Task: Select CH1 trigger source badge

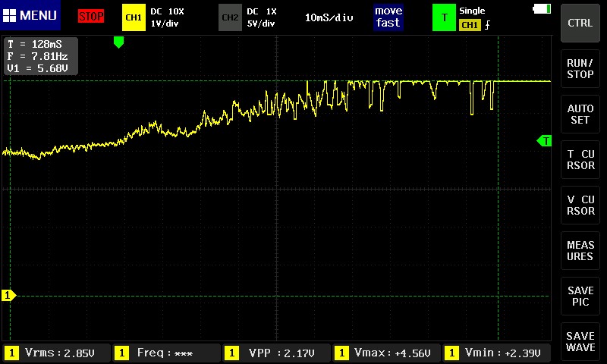Action: 470,25
